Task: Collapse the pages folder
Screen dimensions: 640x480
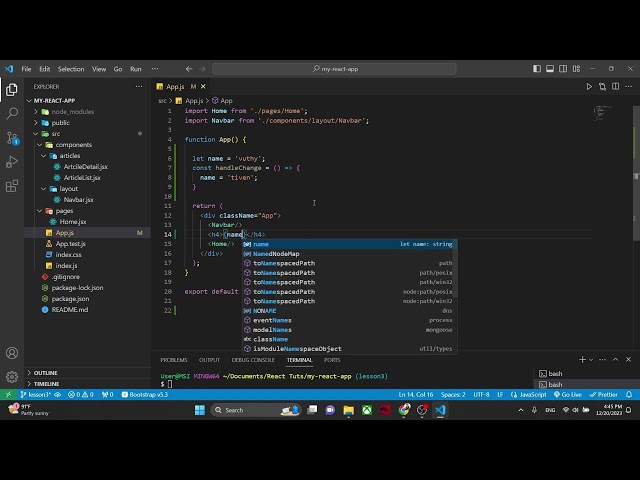Action: coord(40,211)
